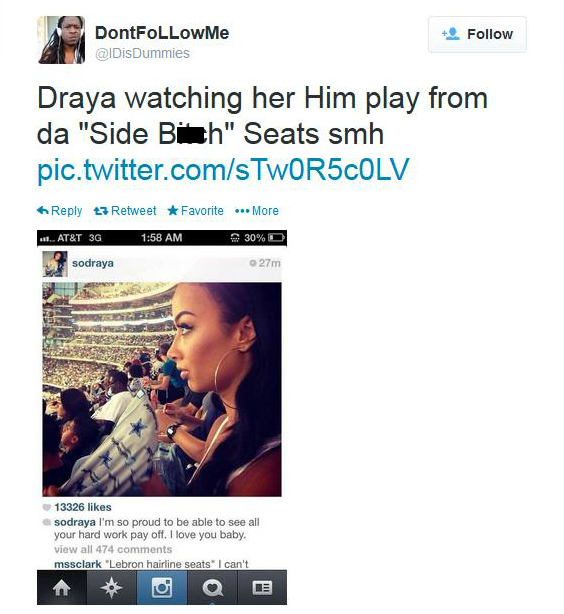Open mssclark commenter profile
This screenshot has height=614, width=564.
(x=78, y=564)
